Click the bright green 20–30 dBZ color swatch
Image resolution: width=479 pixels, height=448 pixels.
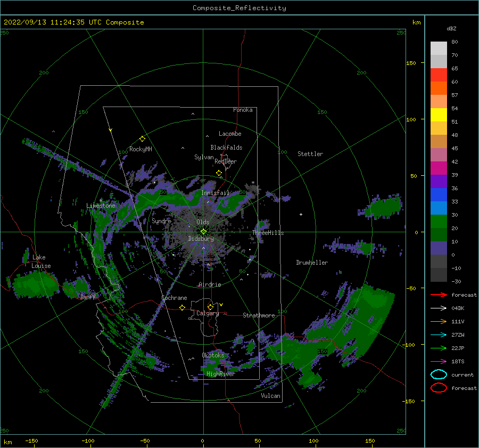[x=439, y=222]
